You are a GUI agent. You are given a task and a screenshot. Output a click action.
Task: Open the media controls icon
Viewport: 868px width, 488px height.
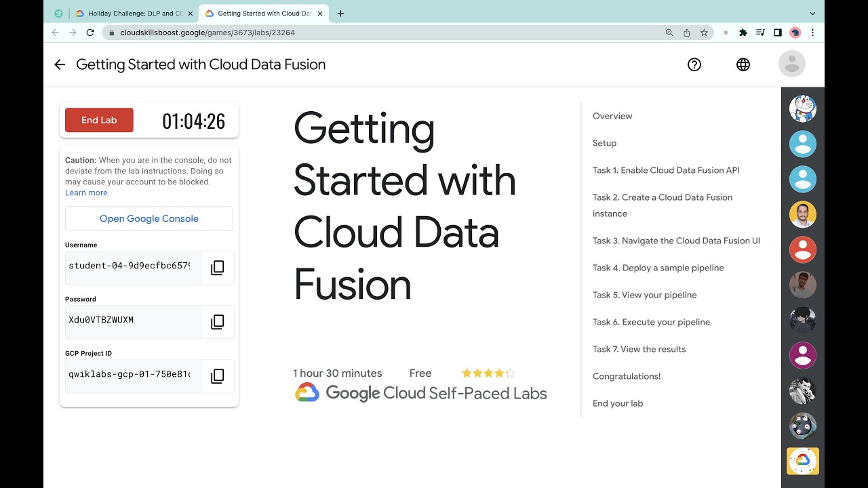[x=760, y=33]
